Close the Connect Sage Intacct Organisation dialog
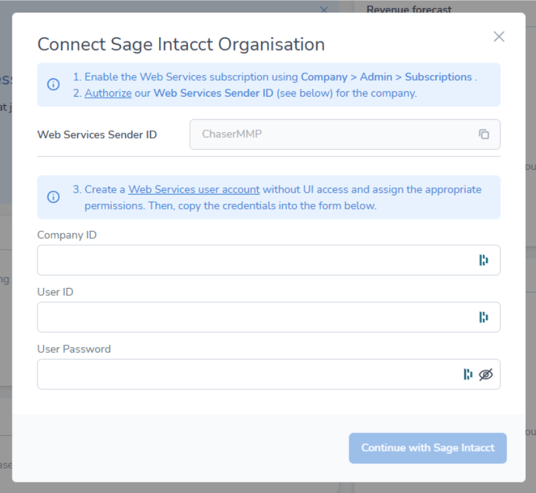The width and height of the screenshot is (536, 493). [499, 37]
